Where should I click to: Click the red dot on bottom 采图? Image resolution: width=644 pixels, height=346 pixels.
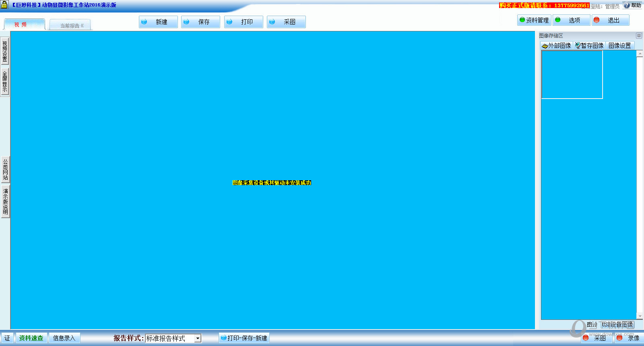click(586, 338)
